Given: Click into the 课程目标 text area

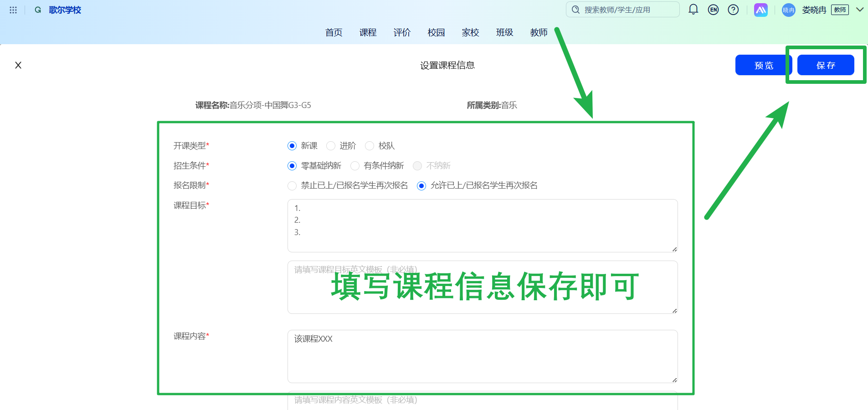Looking at the screenshot, I should 483,225.
